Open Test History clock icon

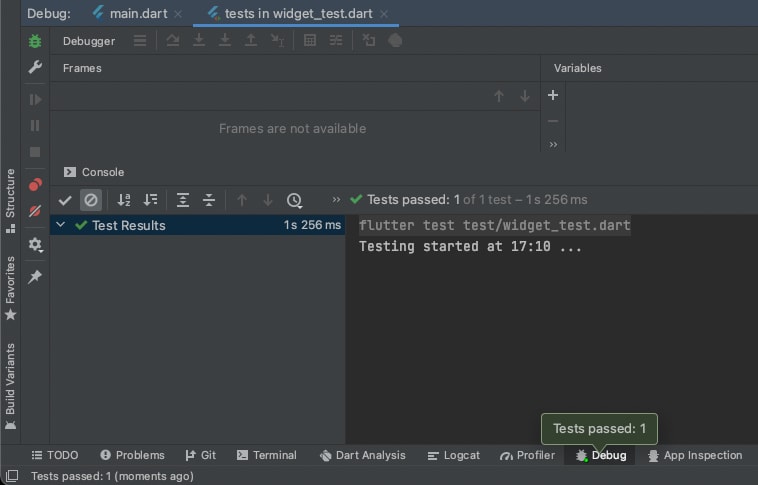tap(294, 200)
